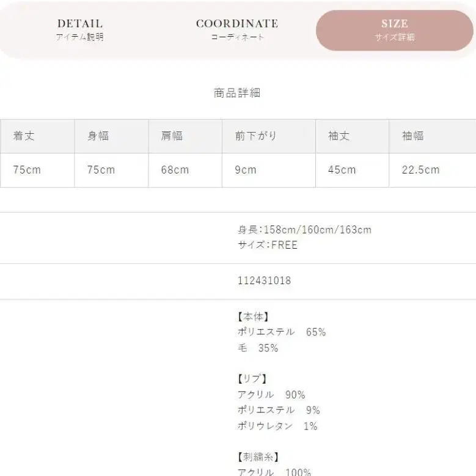The width and height of the screenshot is (476, 476).
Task: Click the 9cm table cell
Action: (x=246, y=170)
